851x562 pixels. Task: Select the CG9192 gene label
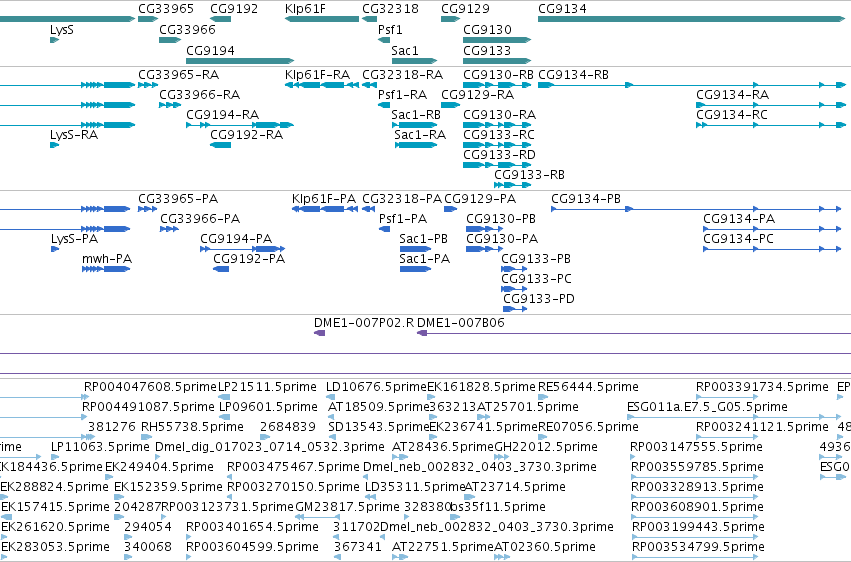tap(234, 9)
